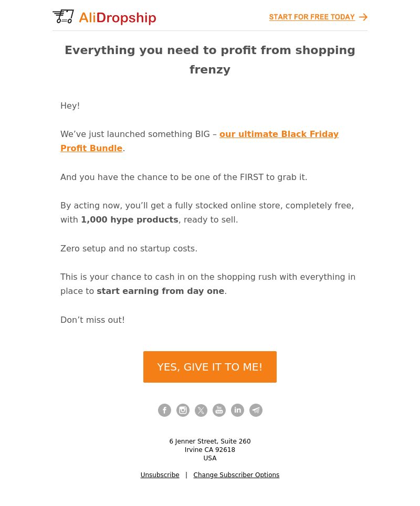Click the Irvine CA 92618 line
The height and width of the screenshot is (506, 420).
pyautogui.click(x=210, y=450)
